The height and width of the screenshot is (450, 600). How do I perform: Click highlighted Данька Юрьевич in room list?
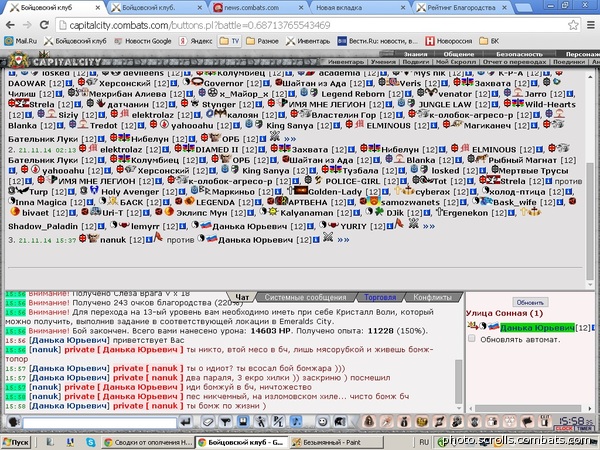coord(537,328)
